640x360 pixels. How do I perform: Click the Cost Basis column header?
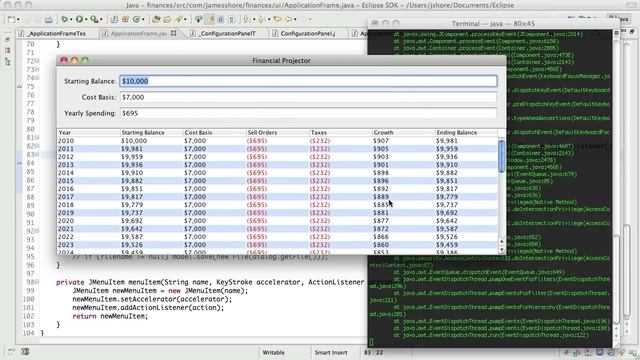tap(214, 133)
